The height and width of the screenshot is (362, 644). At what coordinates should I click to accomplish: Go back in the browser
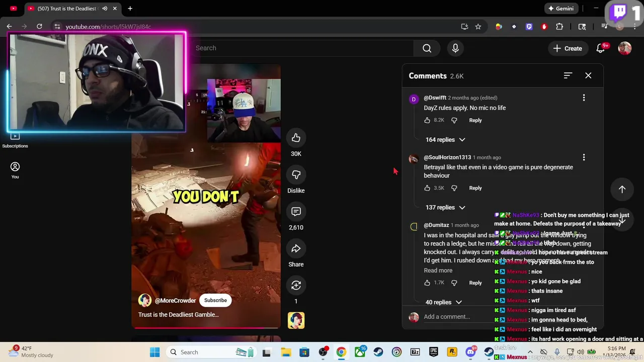[x=9, y=27]
